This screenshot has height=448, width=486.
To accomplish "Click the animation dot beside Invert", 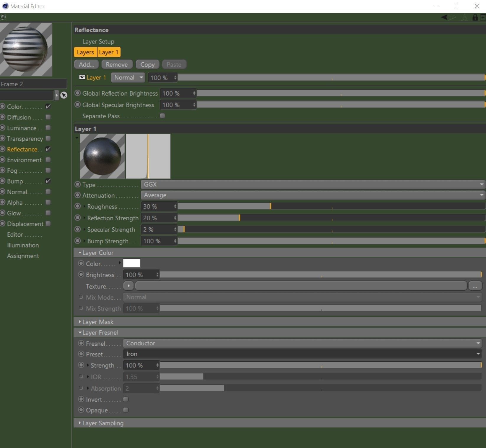I will tap(81, 399).
